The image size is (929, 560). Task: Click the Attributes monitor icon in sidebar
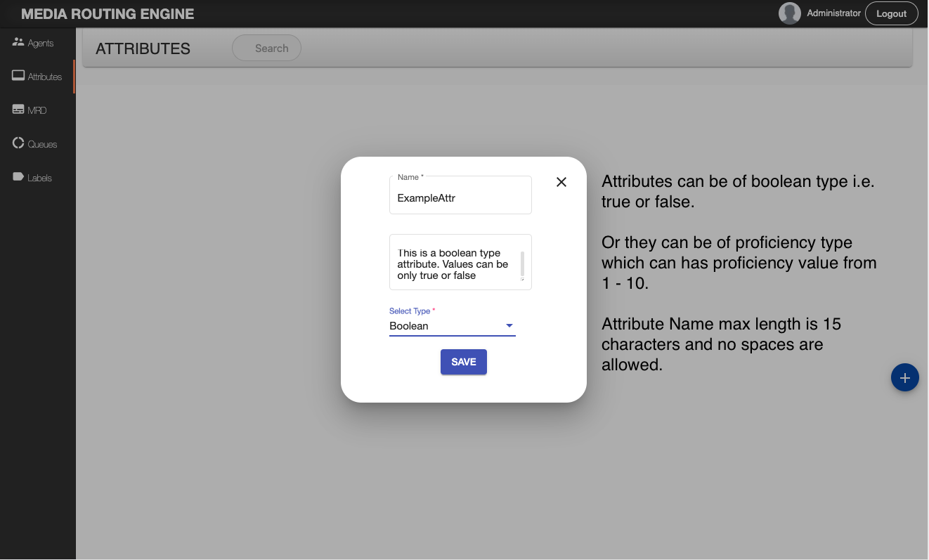[18, 76]
